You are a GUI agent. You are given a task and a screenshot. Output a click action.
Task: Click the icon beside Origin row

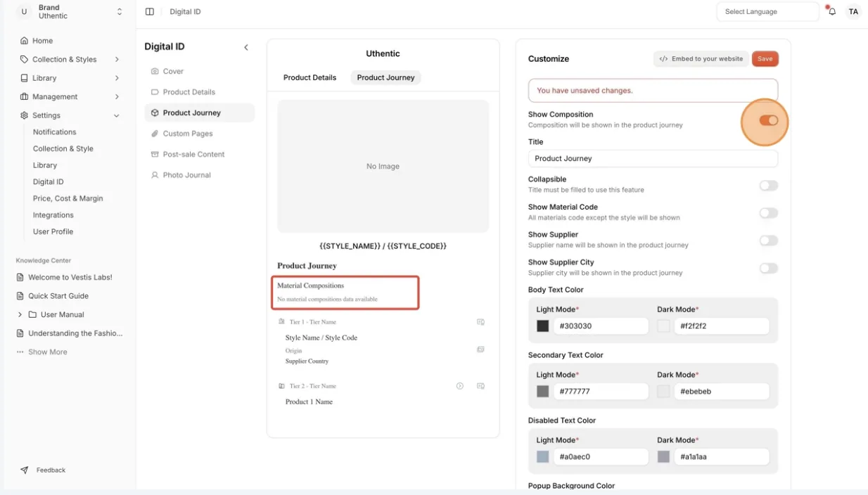click(480, 349)
